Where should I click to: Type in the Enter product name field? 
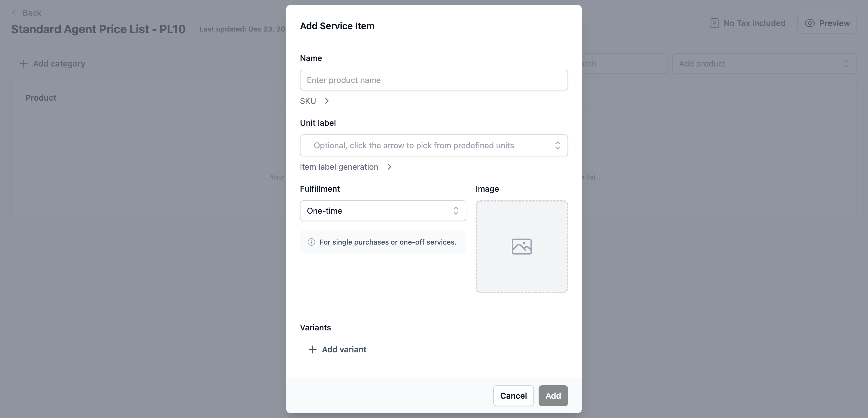pyautogui.click(x=433, y=80)
